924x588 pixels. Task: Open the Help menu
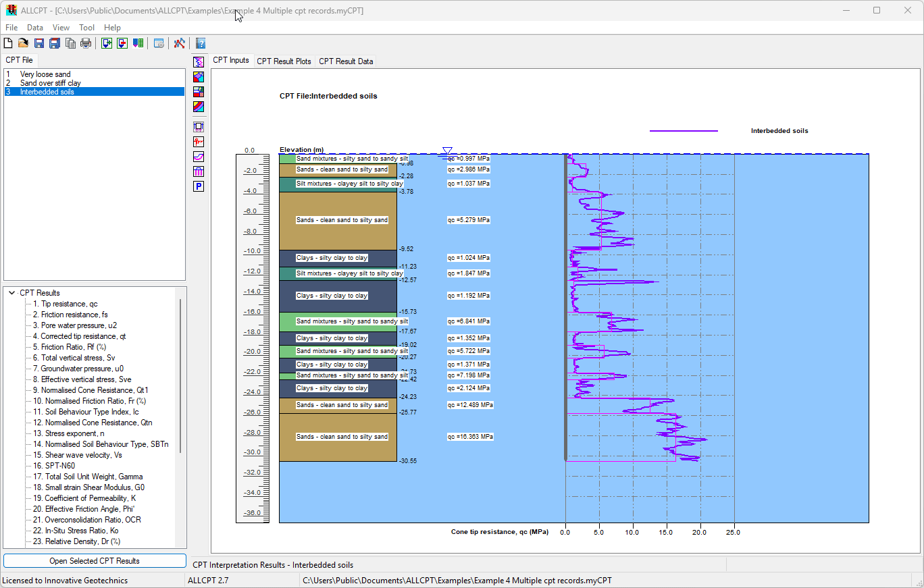pos(113,28)
